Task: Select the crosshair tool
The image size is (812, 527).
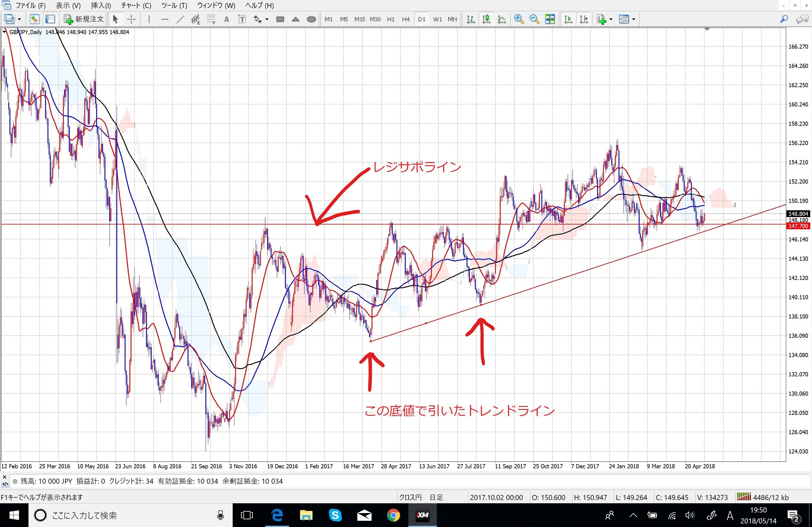Action: (131, 20)
